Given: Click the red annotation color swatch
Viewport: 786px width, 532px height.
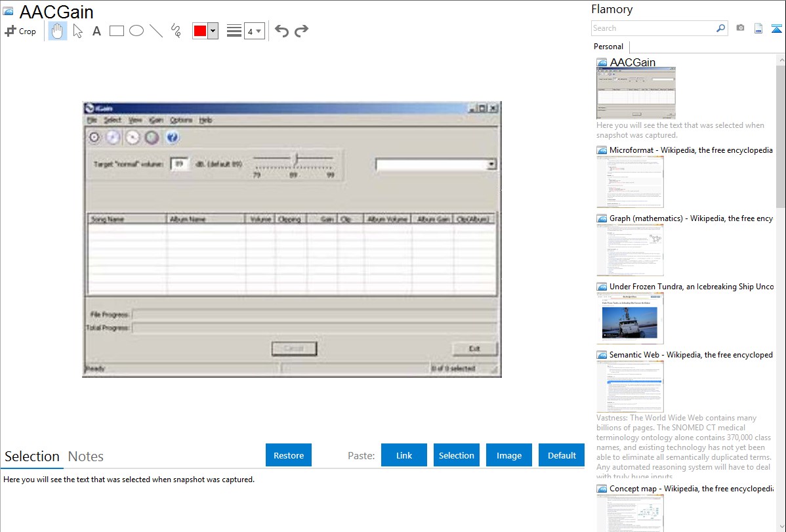Looking at the screenshot, I should tap(200, 31).
